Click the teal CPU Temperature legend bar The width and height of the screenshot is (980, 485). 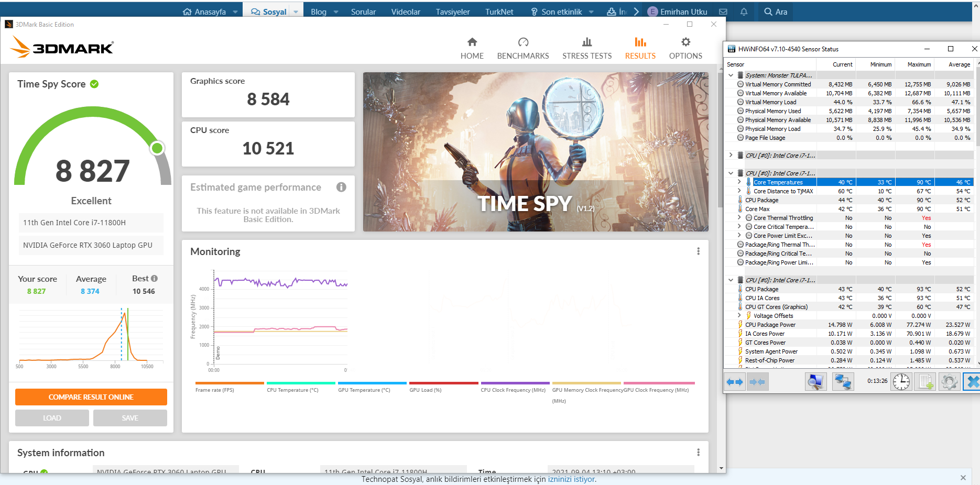[x=301, y=383]
